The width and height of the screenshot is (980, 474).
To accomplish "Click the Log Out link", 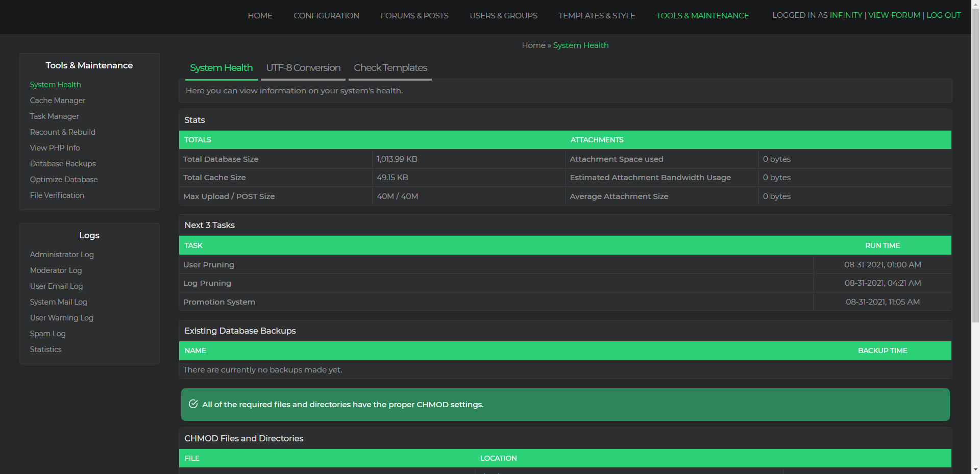I will (943, 15).
